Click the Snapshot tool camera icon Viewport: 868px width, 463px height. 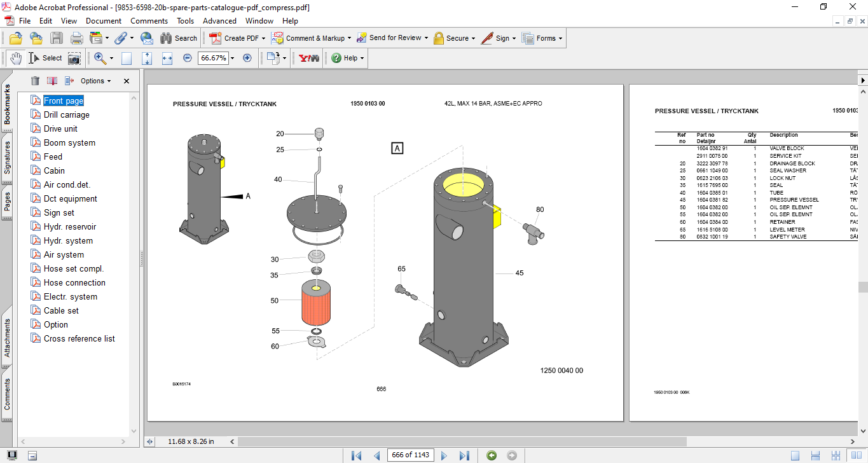click(x=74, y=58)
